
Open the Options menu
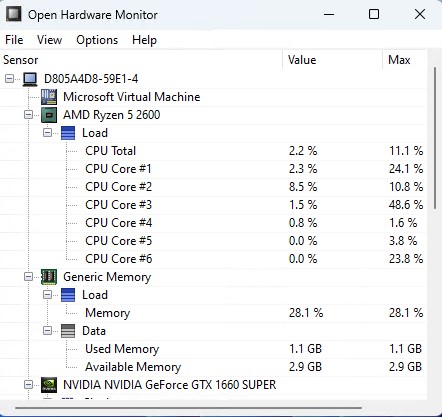coord(97,40)
